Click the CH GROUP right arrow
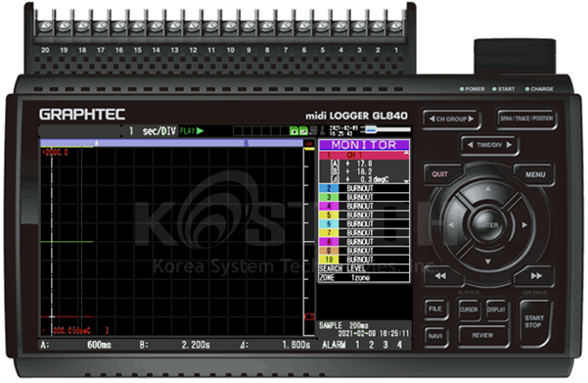The image size is (588, 383). tap(471, 119)
